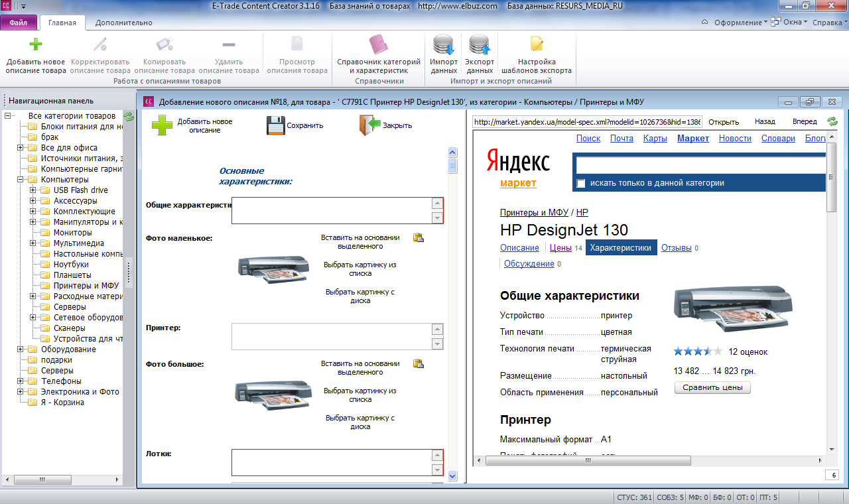Click the Copy product description icon

(164, 44)
